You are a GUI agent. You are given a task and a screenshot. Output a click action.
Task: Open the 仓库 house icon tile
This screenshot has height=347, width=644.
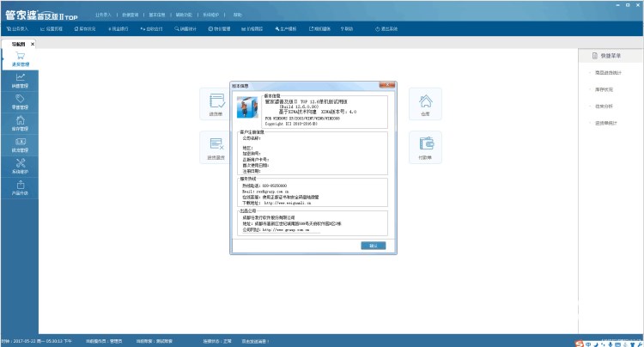[426, 104]
